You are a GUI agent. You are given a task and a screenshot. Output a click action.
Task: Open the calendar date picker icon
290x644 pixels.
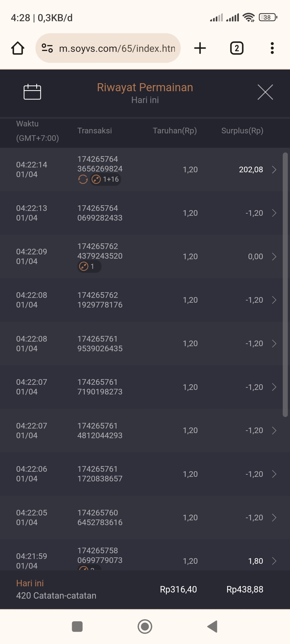32,92
